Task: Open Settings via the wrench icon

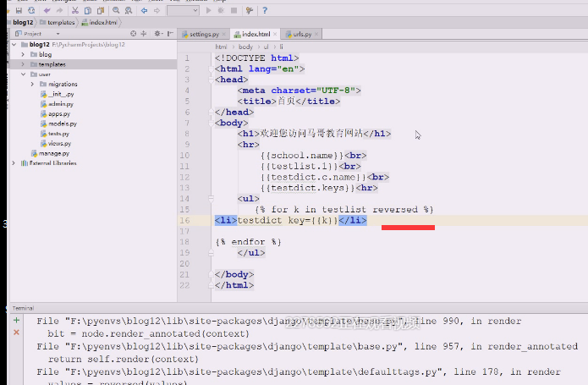Action: pyautogui.click(x=250, y=10)
